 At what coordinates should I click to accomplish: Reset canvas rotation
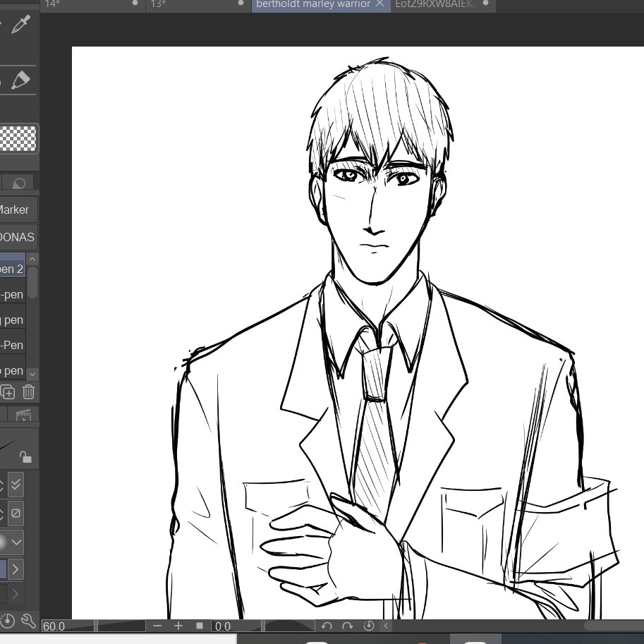click(369, 626)
